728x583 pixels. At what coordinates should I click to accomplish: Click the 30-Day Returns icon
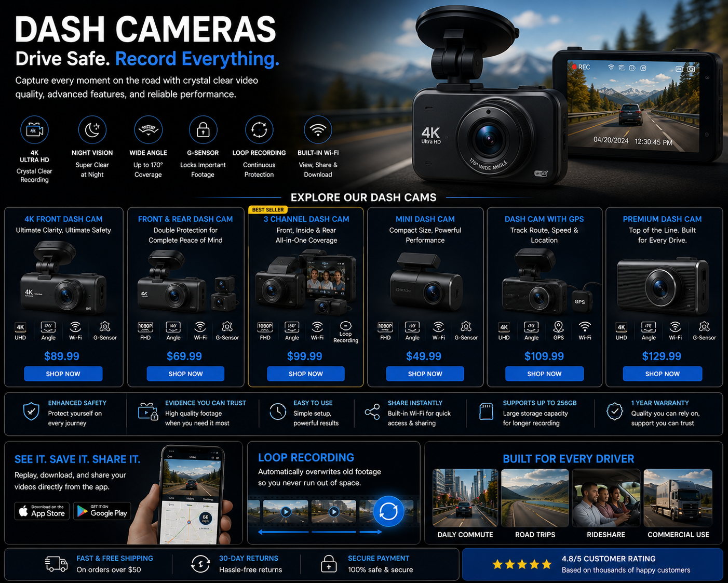200,564
